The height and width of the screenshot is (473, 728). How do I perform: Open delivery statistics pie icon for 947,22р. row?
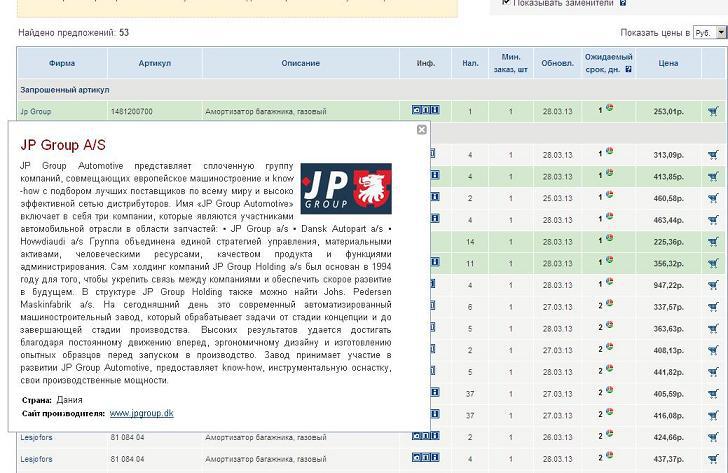[609, 281]
